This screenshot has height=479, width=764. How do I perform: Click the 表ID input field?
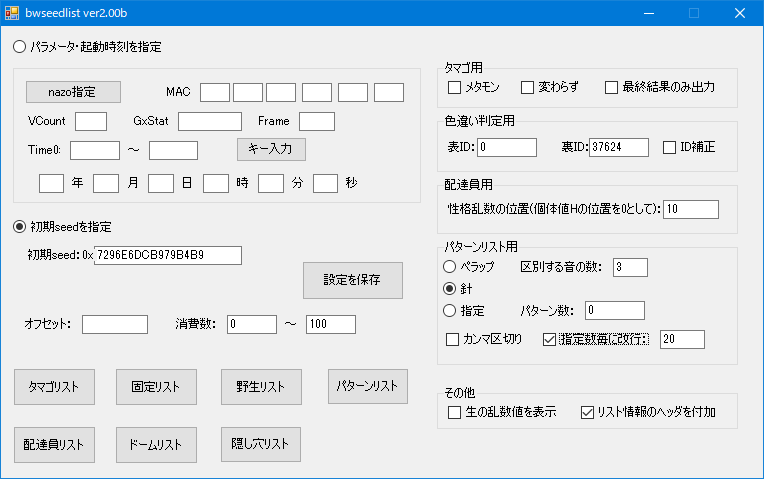point(507,147)
